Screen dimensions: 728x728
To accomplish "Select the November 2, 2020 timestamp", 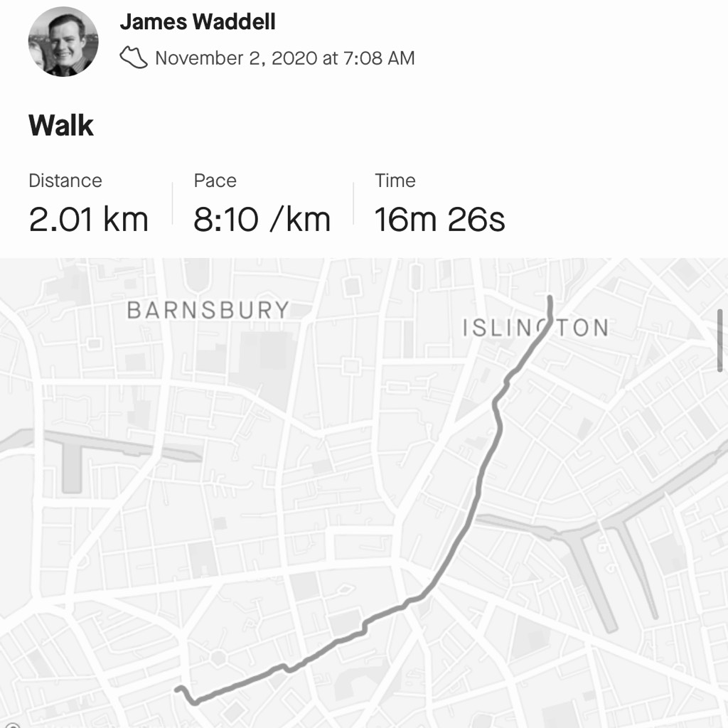I will 284,58.
